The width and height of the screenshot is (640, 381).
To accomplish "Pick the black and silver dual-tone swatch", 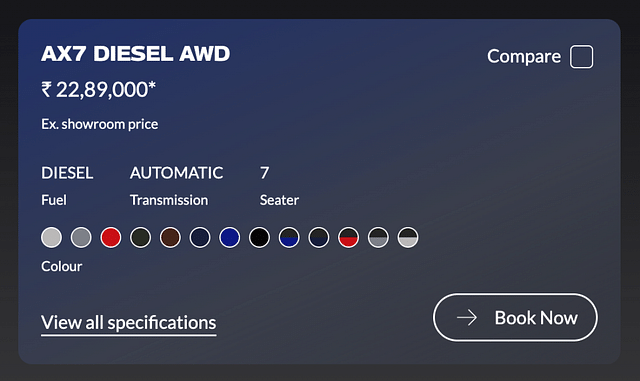I will [x=408, y=237].
